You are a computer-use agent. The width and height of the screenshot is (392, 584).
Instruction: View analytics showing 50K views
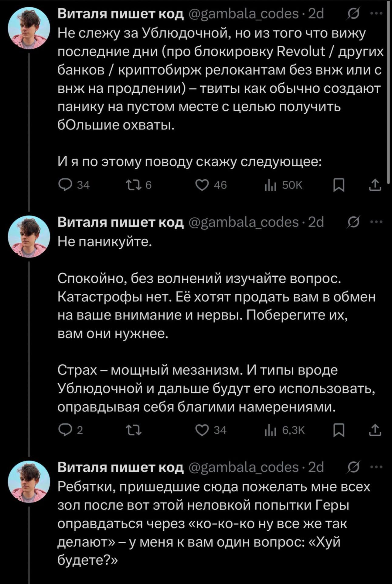tap(283, 185)
